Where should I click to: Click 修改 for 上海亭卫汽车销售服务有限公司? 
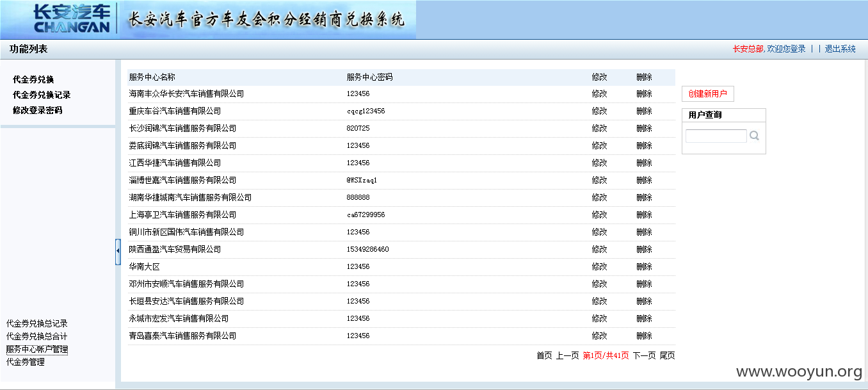click(599, 215)
